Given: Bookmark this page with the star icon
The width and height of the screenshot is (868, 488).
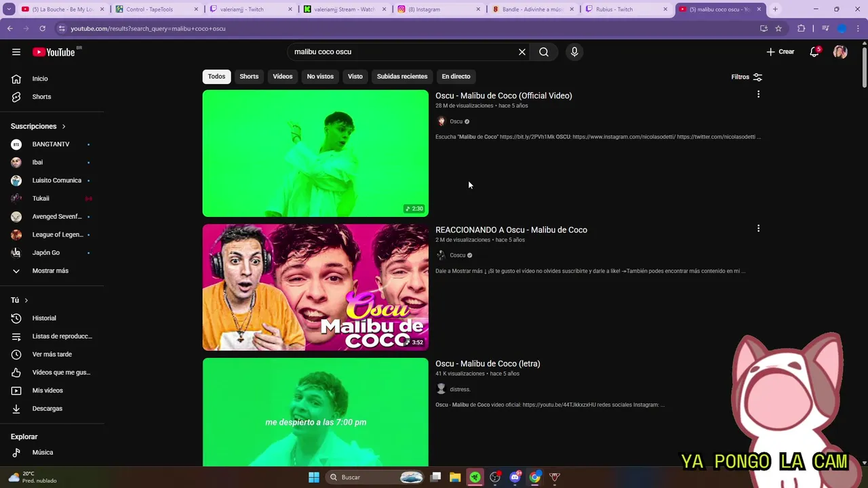Looking at the screenshot, I should coord(778,28).
